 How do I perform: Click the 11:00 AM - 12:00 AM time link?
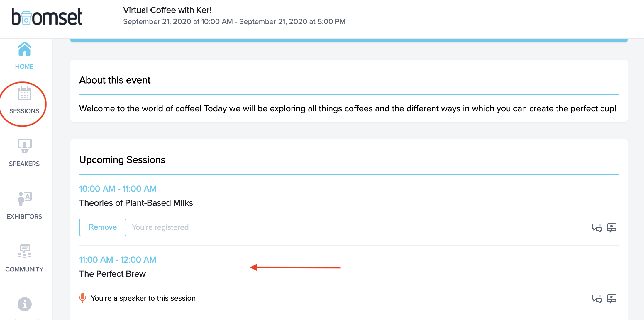coord(118,260)
